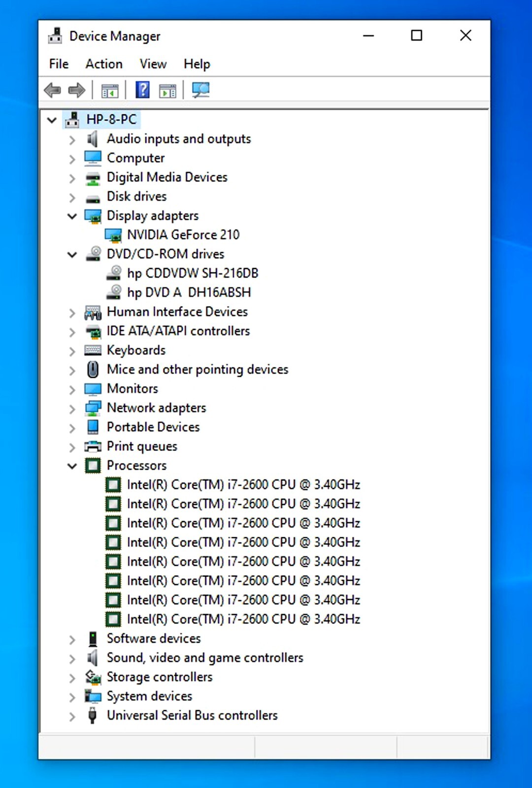Viewport: 532px width, 788px height.
Task: Click the Network adapters icon
Action: 93,408
